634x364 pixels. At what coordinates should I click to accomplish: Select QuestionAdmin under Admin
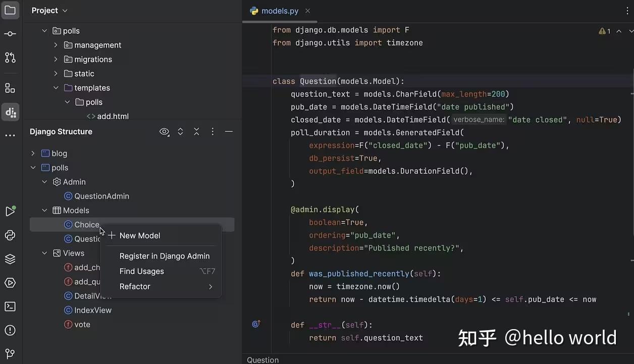click(x=101, y=196)
